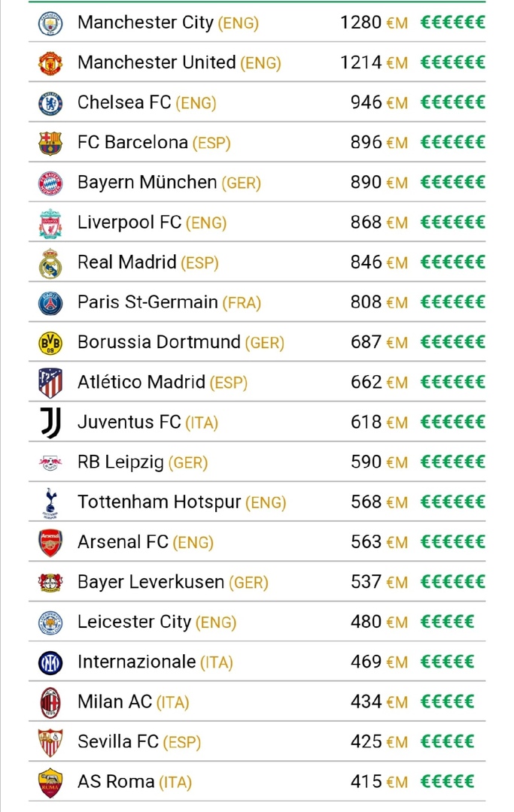The height and width of the screenshot is (812, 514).
Task: Click the Borussia Dortmund BVB badge
Action: 50,343
